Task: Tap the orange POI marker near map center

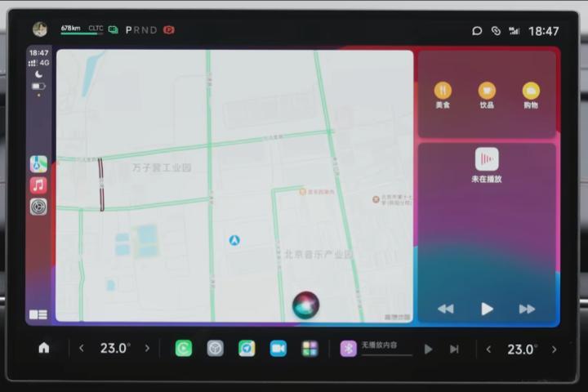Action: click(302, 192)
